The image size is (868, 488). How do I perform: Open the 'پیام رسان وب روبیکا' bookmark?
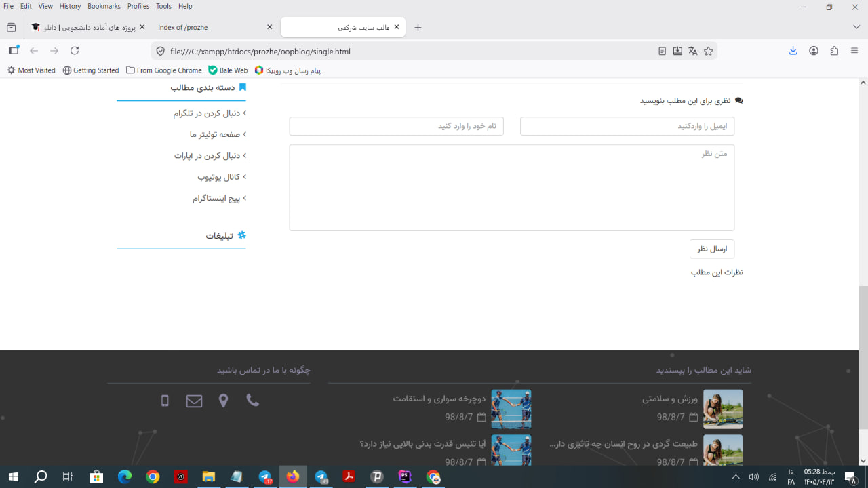pyautogui.click(x=288, y=70)
